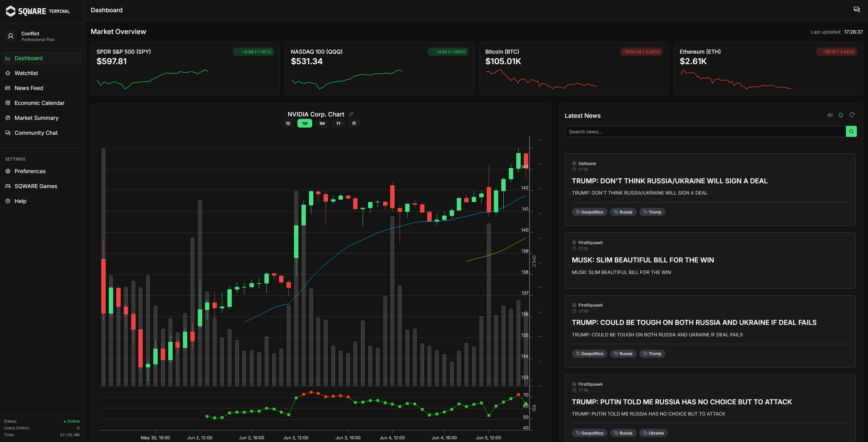
Task: Click the green search news button
Action: 851,131
